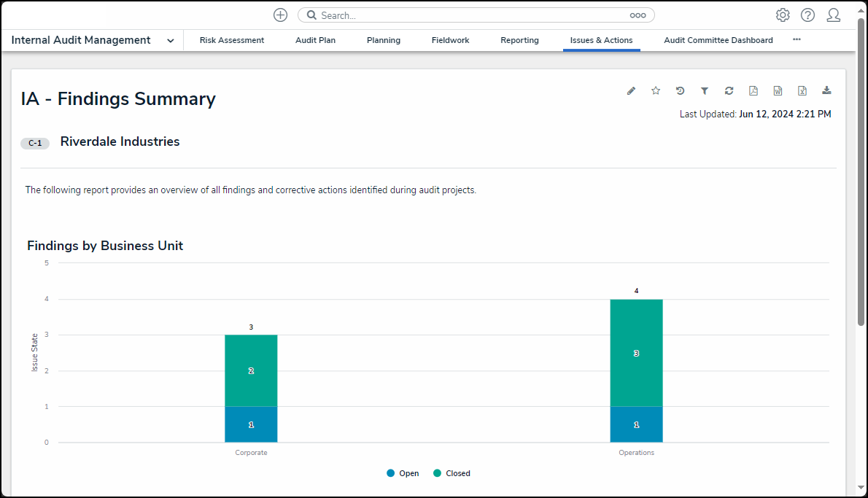Export the report to Word

[x=778, y=90]
